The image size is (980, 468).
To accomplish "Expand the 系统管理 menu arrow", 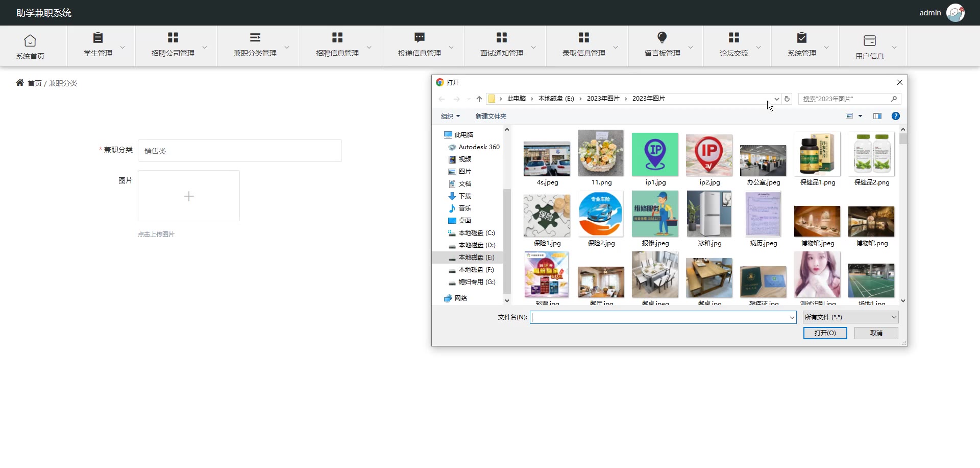I will coord(826,47).
